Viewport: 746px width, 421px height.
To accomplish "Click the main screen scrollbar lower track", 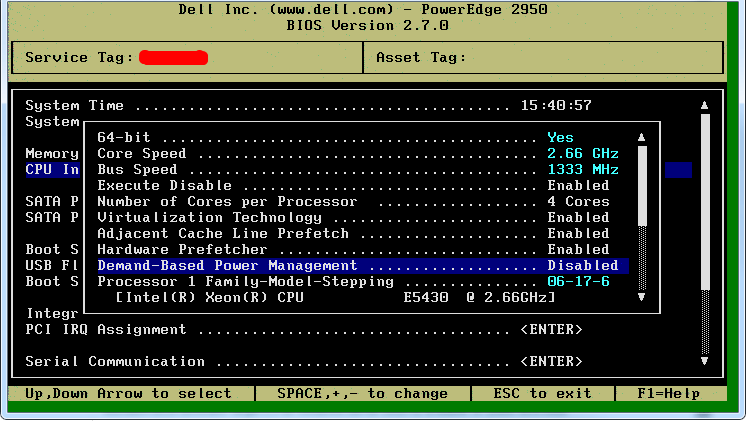I will point(706,322).
